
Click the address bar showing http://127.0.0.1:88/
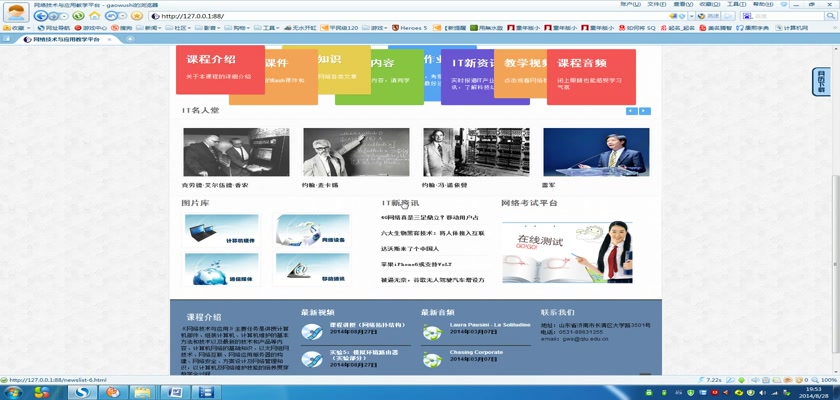[407, 16]
